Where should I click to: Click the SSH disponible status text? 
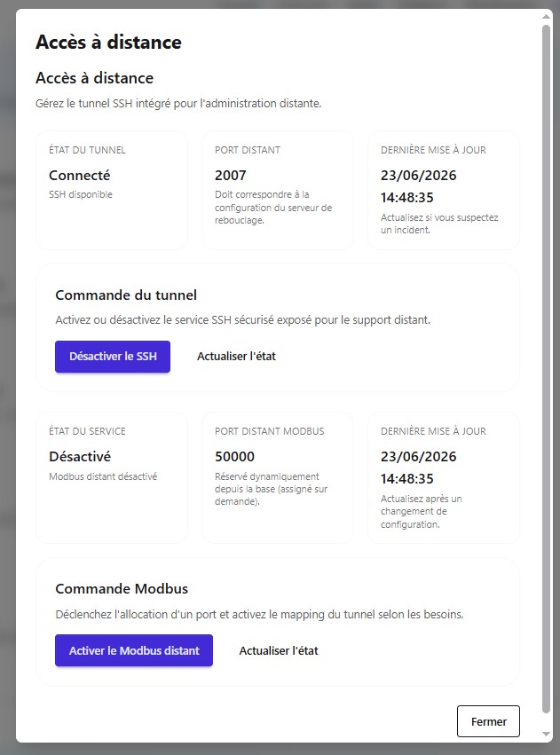81,194
